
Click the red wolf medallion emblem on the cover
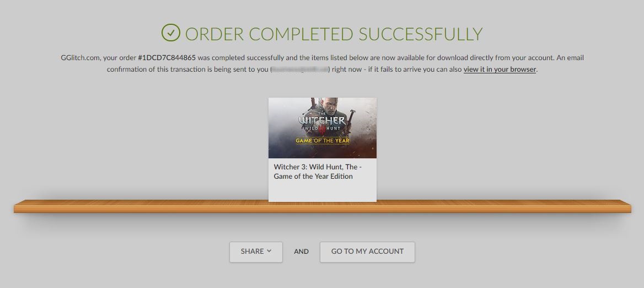click(x=323, y=130)
